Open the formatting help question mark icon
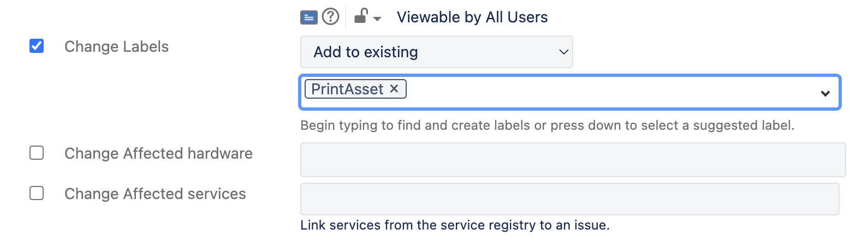 (330, 17)
